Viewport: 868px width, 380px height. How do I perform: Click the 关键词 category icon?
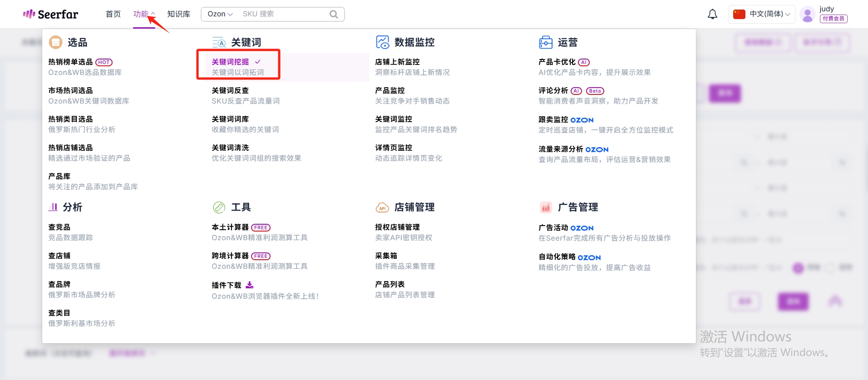click(x=219, y=42)
